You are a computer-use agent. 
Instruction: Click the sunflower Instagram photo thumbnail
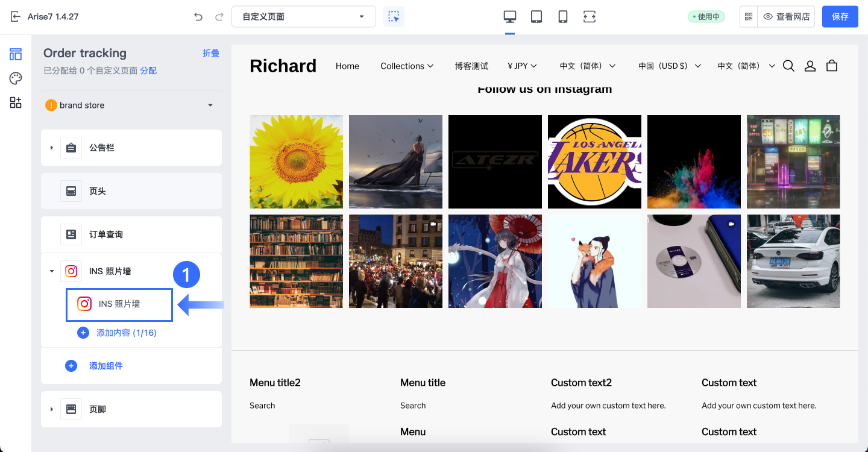(296, 162)
